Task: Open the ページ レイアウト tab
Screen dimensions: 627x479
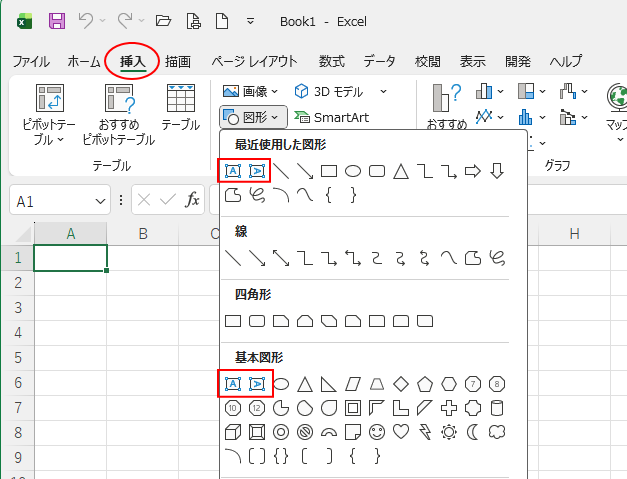Action: [254, 62]
